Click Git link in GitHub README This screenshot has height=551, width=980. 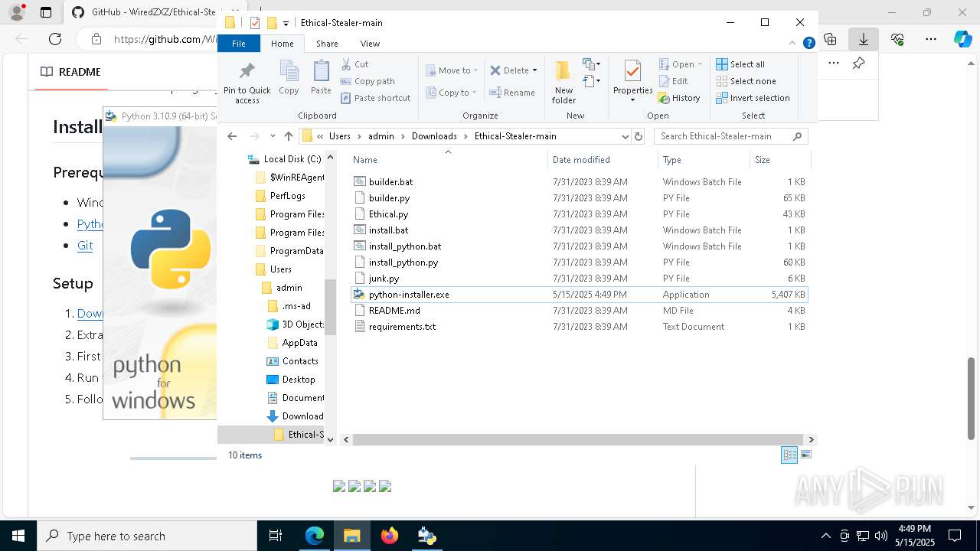pos(85,245)
